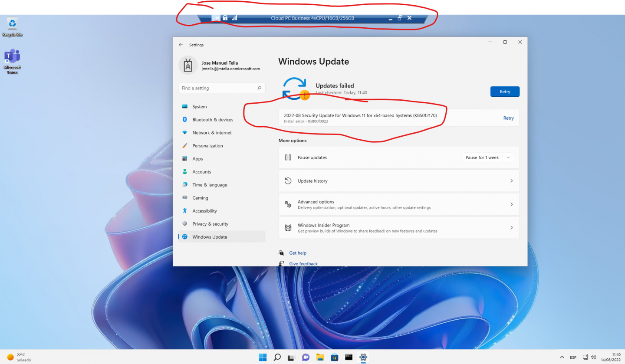Open Gaming settings
Screen dimensions: 625x364
point(222,198)
